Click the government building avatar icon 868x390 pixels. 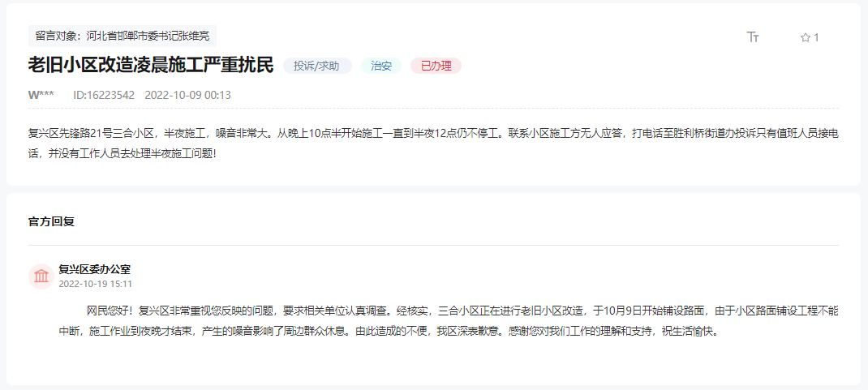pyautogui.click(x=41, y=276)
